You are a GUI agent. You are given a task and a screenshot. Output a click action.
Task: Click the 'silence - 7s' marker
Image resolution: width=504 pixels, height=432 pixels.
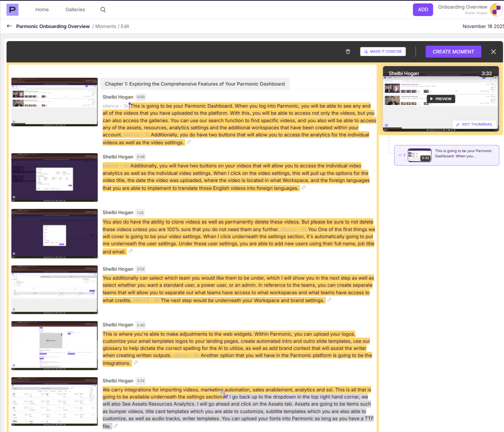click(136, 135)
